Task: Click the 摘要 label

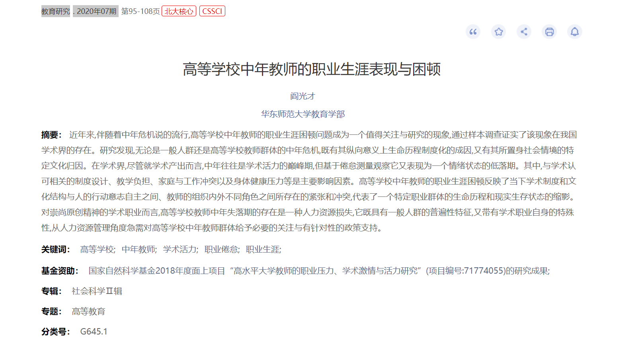Action: pyautogui.click(x=51, y=135)
